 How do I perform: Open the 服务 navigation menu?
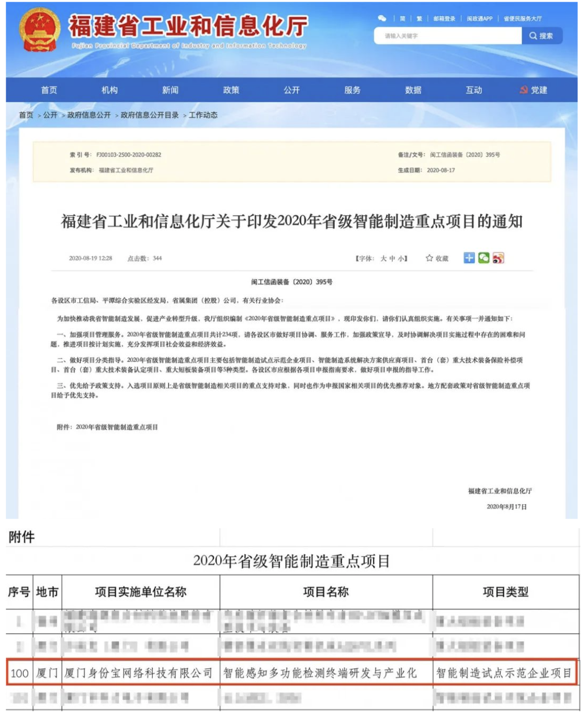352,90
